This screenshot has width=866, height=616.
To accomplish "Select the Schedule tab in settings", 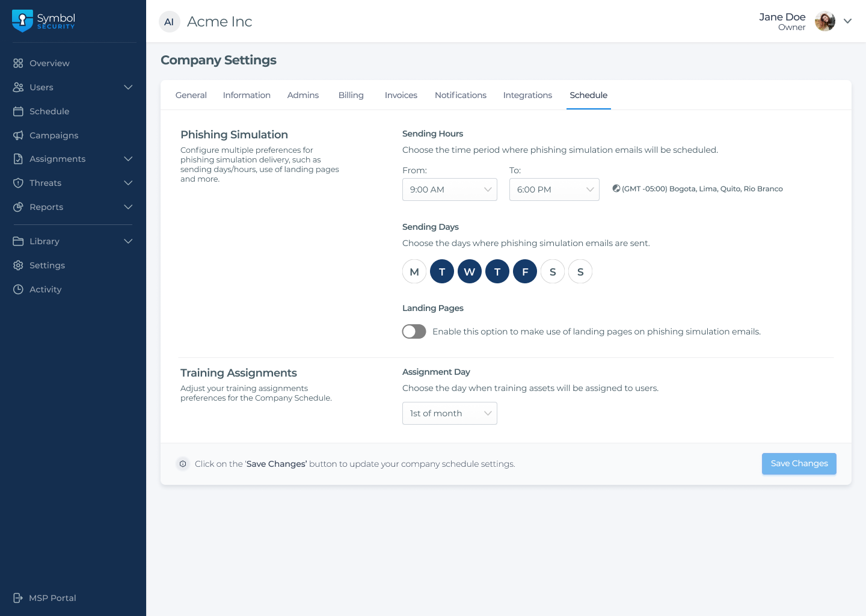I will [589, 95].
